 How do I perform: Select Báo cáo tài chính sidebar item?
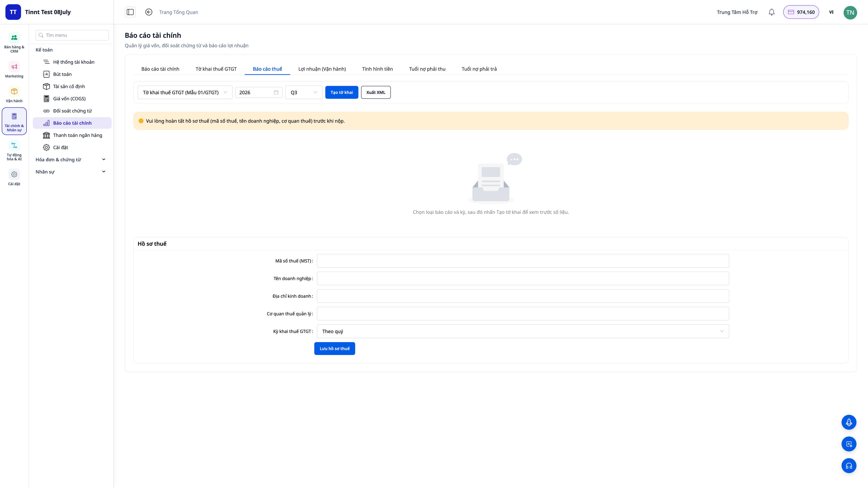coord(72,123)
